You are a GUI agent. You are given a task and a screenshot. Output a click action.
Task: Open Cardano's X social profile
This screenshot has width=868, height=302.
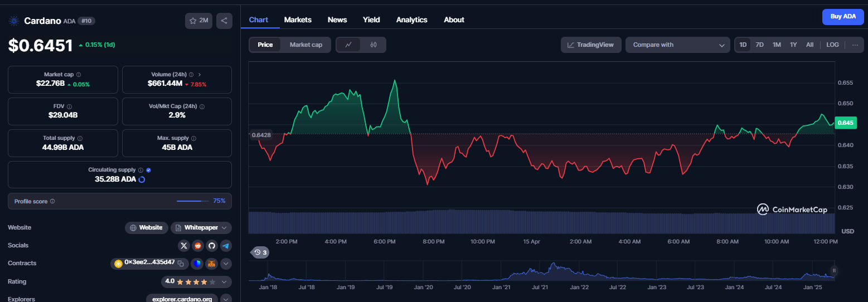pos(184,245)
